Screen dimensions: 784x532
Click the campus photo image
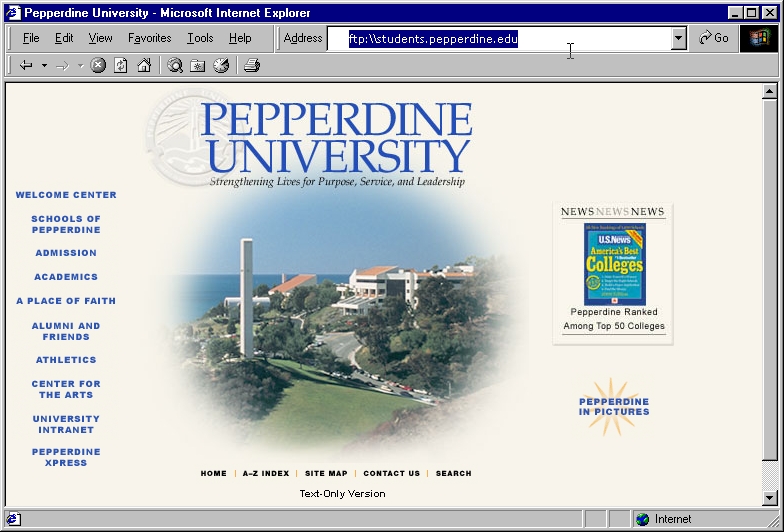(340, 320)
